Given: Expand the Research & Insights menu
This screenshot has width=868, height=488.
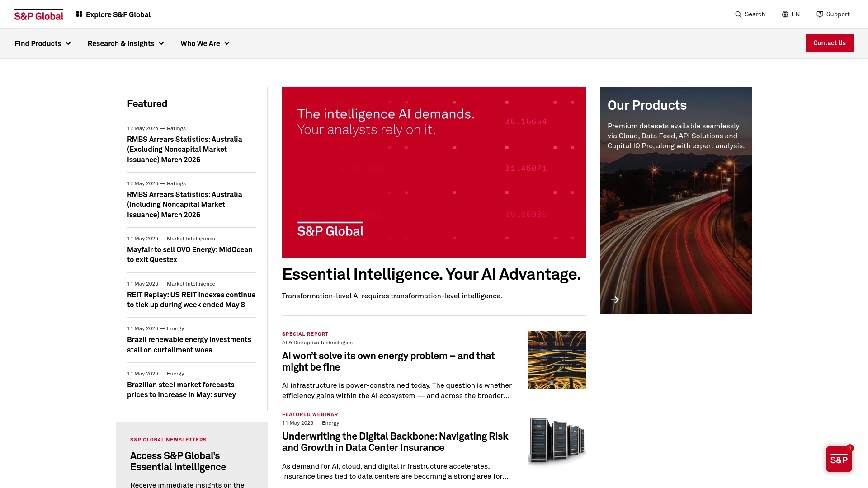Looking at the screenshot, I should [x=126, y=43].
